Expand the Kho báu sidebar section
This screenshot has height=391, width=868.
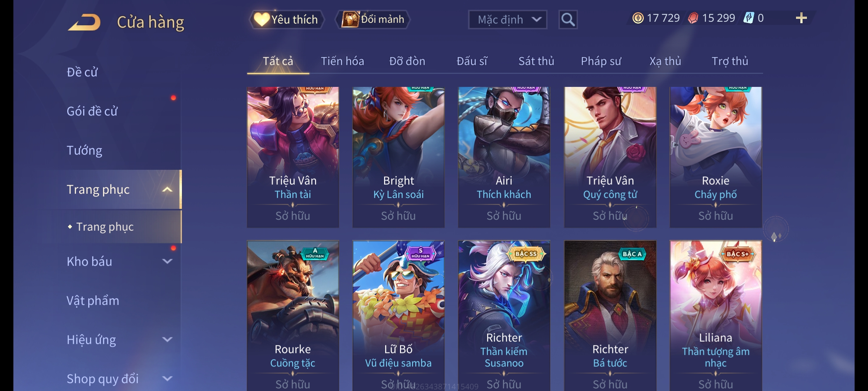coord(167,261)
